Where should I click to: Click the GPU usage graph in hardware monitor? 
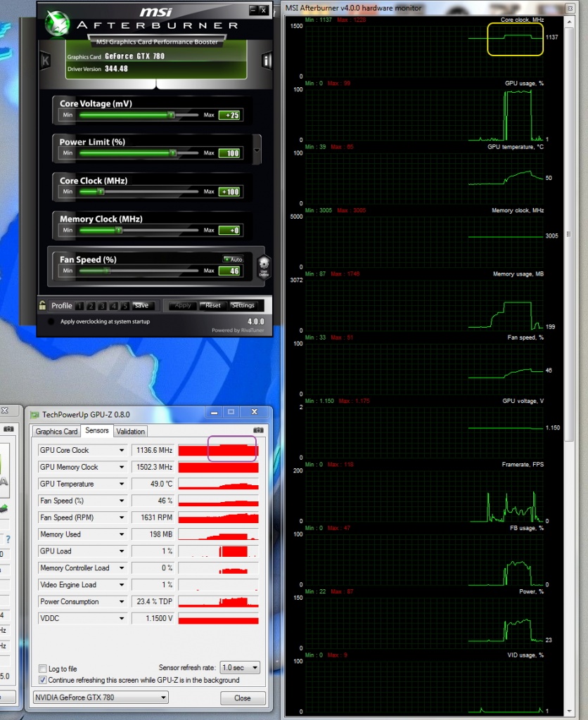click(424, 115)
